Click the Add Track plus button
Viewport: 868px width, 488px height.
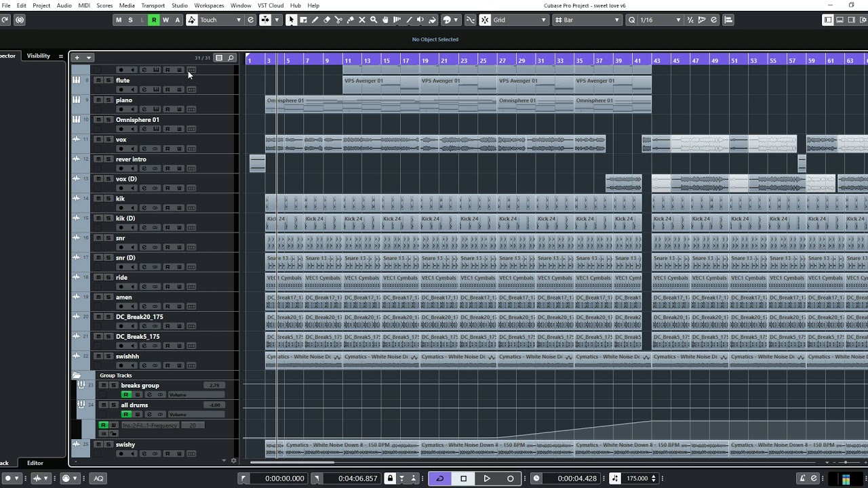77,58
